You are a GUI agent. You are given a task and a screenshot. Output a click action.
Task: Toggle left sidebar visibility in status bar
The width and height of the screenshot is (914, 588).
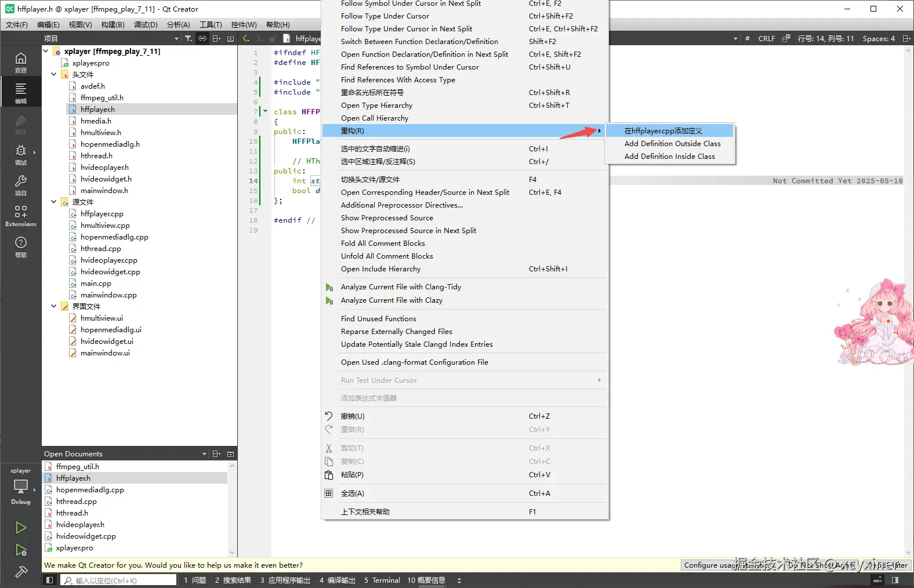[x=50, y=580]
